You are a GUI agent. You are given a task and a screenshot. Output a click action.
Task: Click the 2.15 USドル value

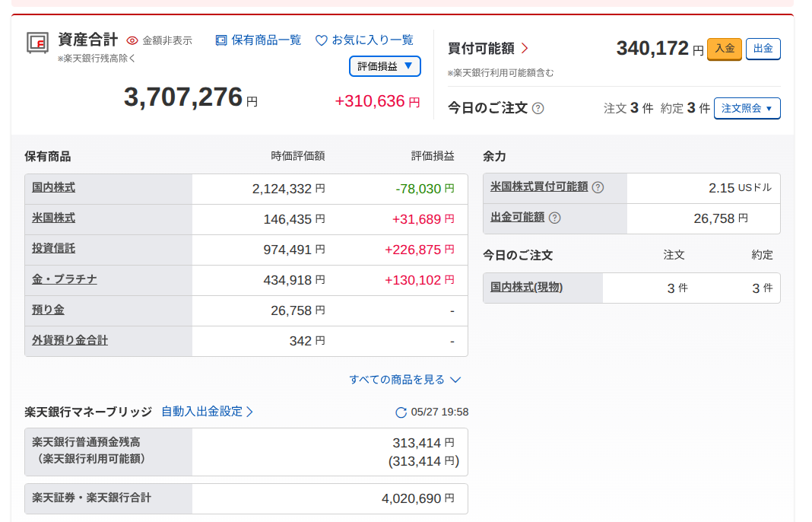(x=740, y=188)
